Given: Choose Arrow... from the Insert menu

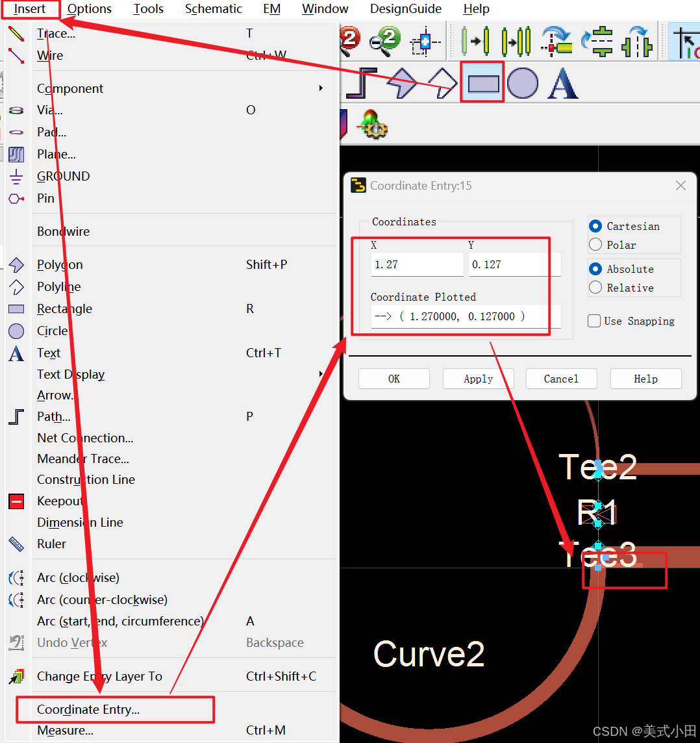Looking at the screenshot, I should pos(55,395).
